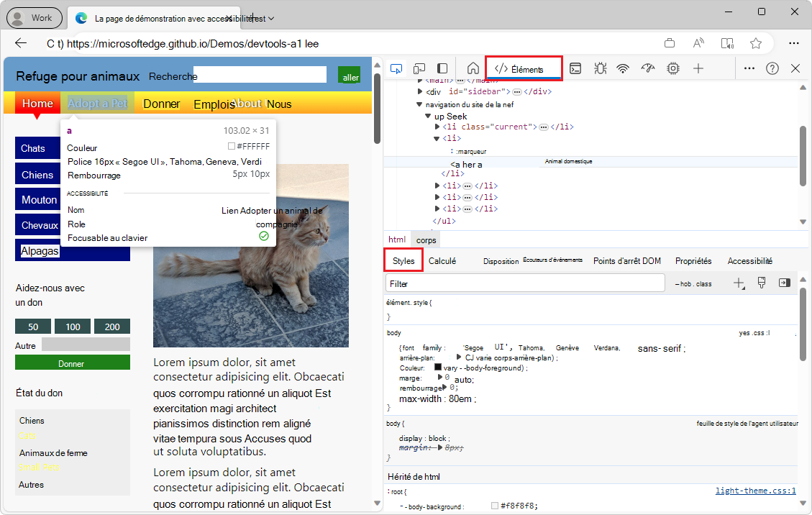
Task: Open tab actions dropdown chevron
Action: (x=271, y=19)
